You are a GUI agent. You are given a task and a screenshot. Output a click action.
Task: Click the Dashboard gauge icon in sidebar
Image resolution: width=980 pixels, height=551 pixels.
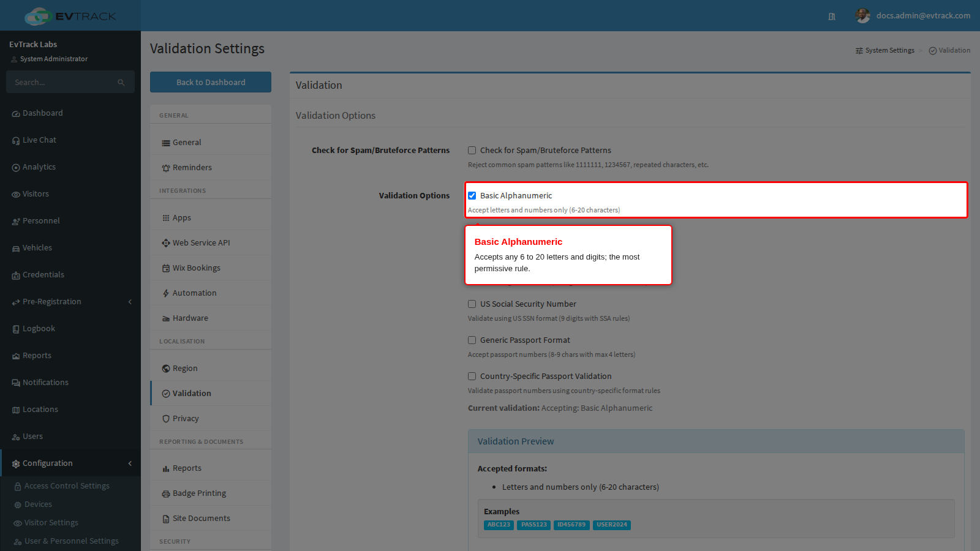16,114
